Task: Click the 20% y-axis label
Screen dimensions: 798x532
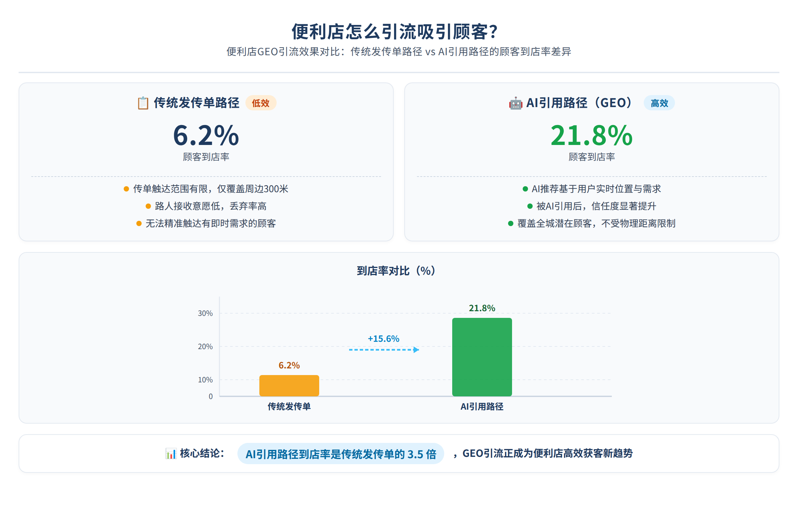Action: point(205,346)
